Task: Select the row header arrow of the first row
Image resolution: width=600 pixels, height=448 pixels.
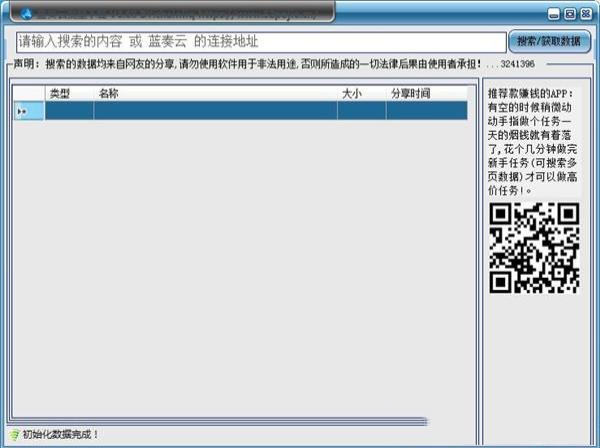Action: [x=29, y=111]
